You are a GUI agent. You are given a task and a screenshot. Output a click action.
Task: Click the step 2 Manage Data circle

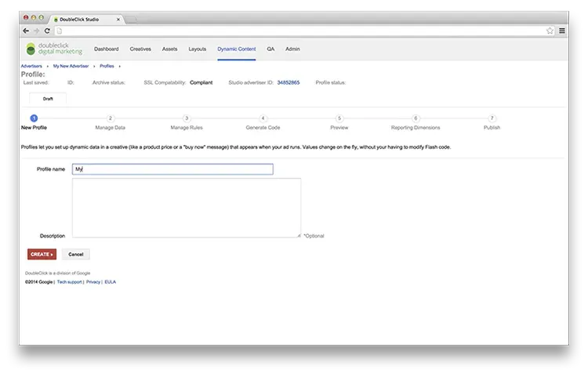tap(111, 118)
